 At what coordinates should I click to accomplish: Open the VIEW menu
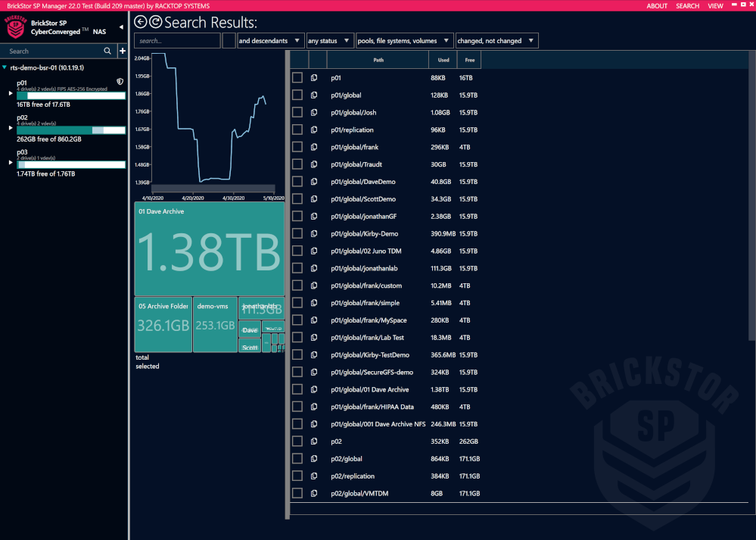(715, 6)
